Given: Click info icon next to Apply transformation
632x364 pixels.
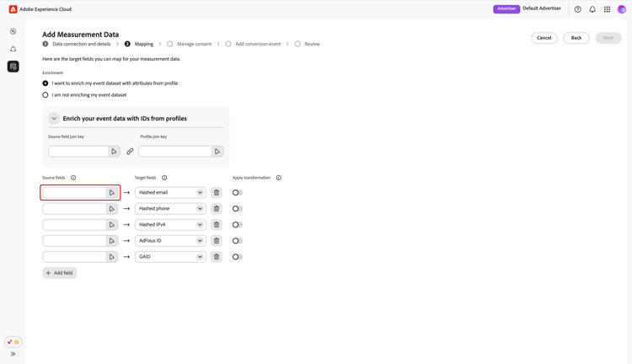Looking at the screenshot, I should [279, 178].
